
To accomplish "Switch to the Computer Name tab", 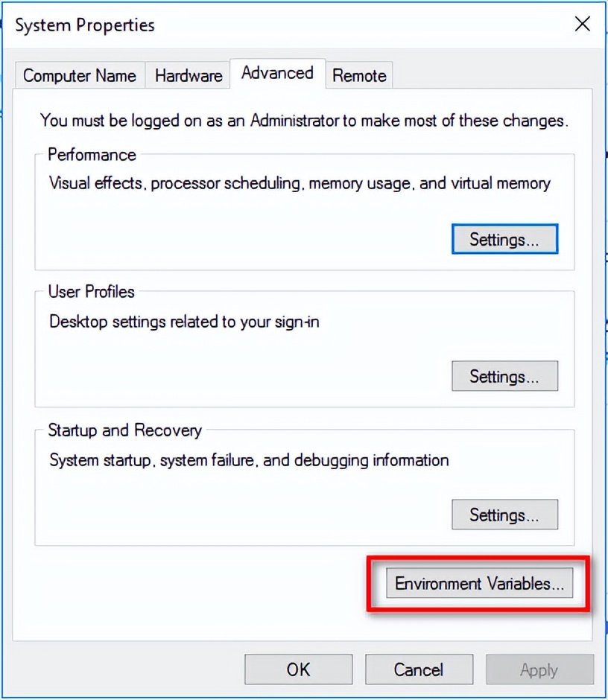I will 80,75.
